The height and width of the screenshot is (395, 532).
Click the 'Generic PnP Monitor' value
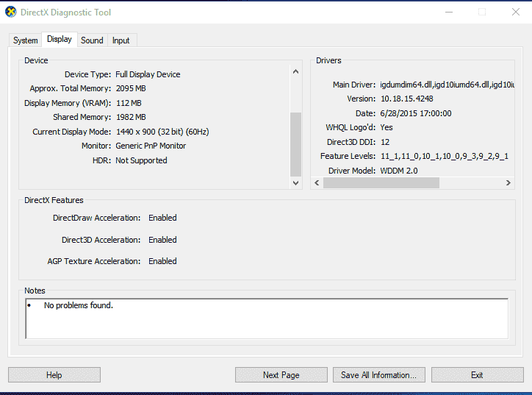point(151,146)
